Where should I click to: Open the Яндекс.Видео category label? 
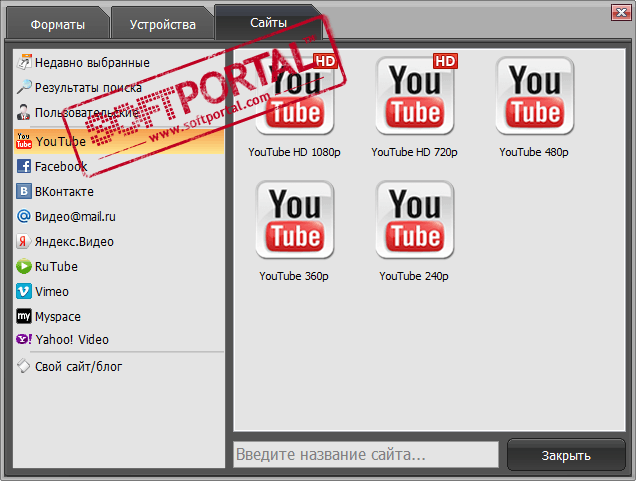click(74, 242)
